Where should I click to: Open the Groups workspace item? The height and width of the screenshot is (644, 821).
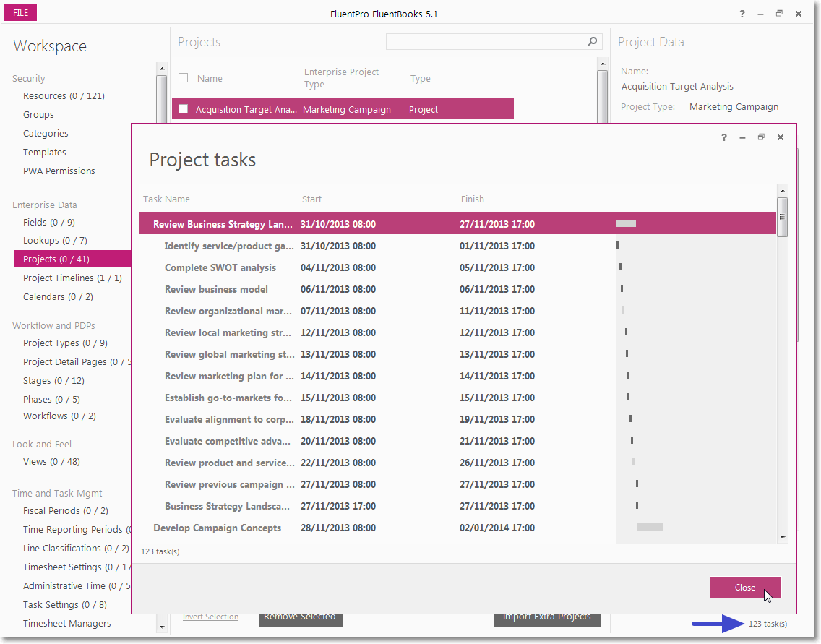tap(38, 115)
